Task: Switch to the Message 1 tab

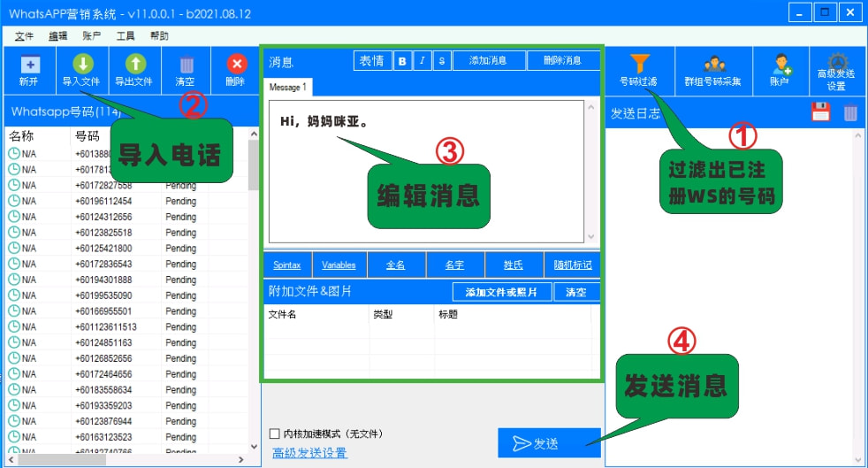Action: coord(288,87)
